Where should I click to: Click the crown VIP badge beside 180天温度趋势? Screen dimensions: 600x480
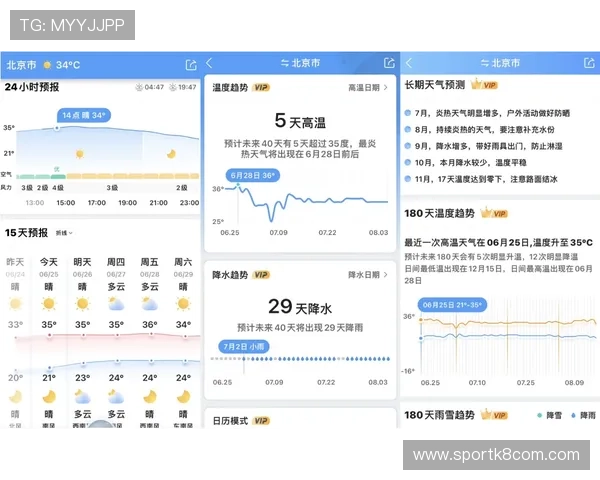[x=494, y=213]
